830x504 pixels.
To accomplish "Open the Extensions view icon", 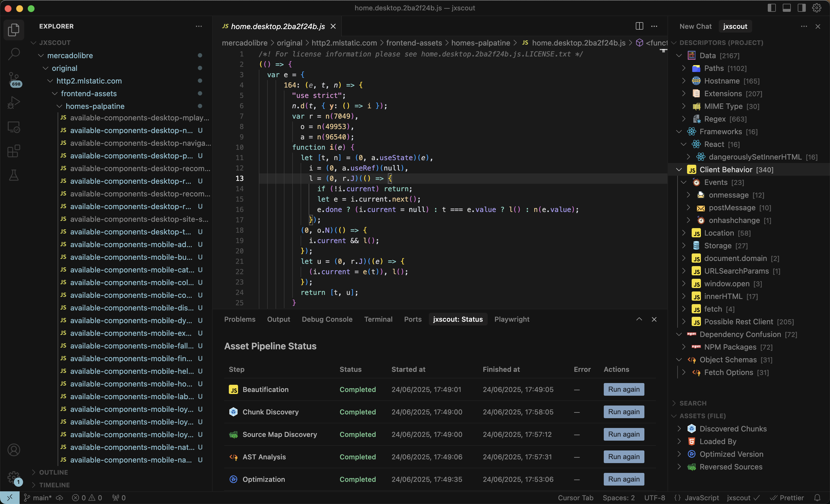I will pyautogui.click(x=14, y=151).
